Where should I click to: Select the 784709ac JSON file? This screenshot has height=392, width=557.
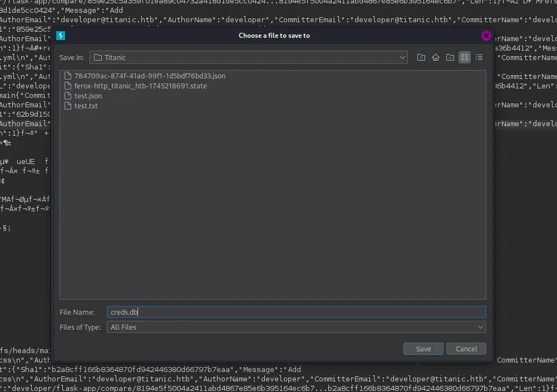click(x=150, y=76)
